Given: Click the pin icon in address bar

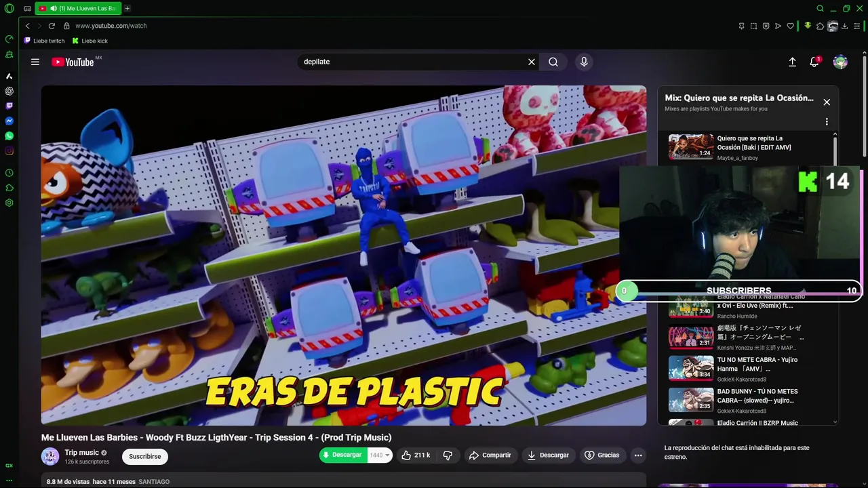Looking at the screenshot, I should pos(741,26).
